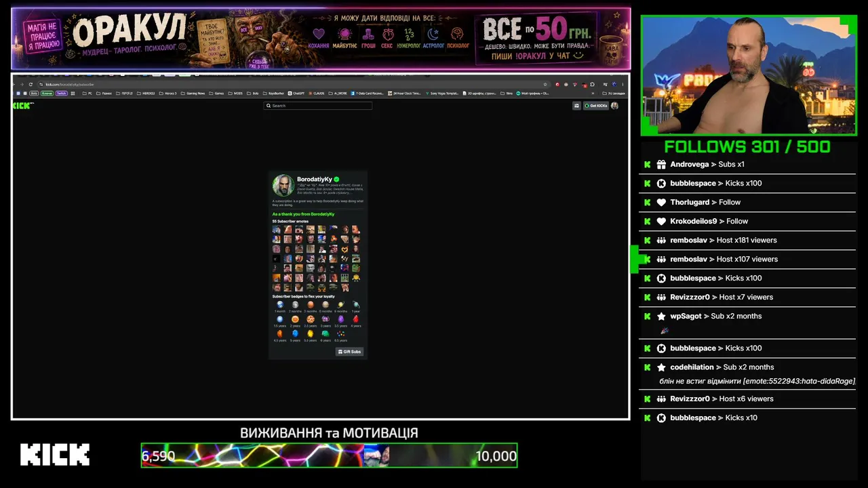Viewport: 868px width, 488px height.
Task: Click the heart-shaped subscriber emote
Action: point(344,249)
